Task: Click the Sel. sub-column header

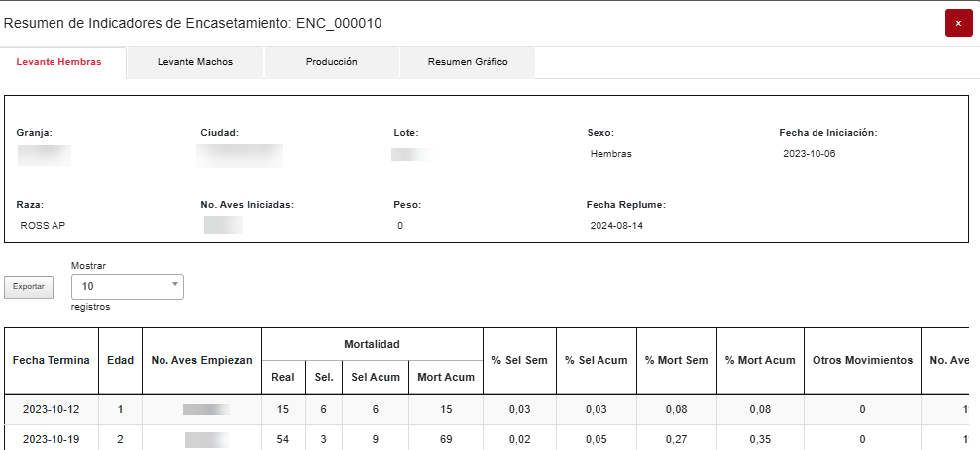Action: 324,377
